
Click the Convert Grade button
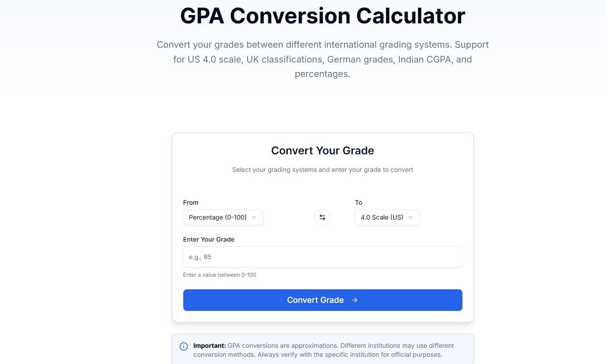click(322, 300)
